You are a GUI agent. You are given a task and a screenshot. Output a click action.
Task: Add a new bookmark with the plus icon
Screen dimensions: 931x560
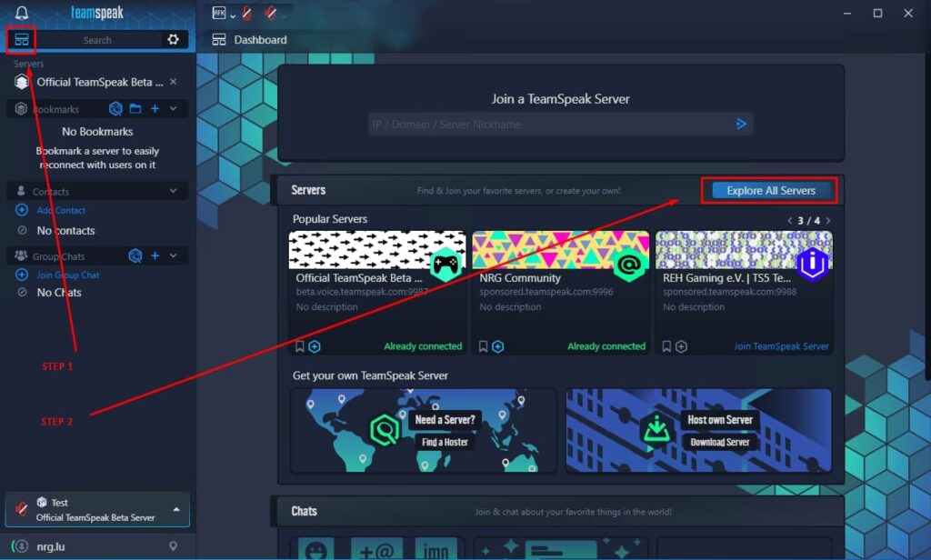coord(155,109)
